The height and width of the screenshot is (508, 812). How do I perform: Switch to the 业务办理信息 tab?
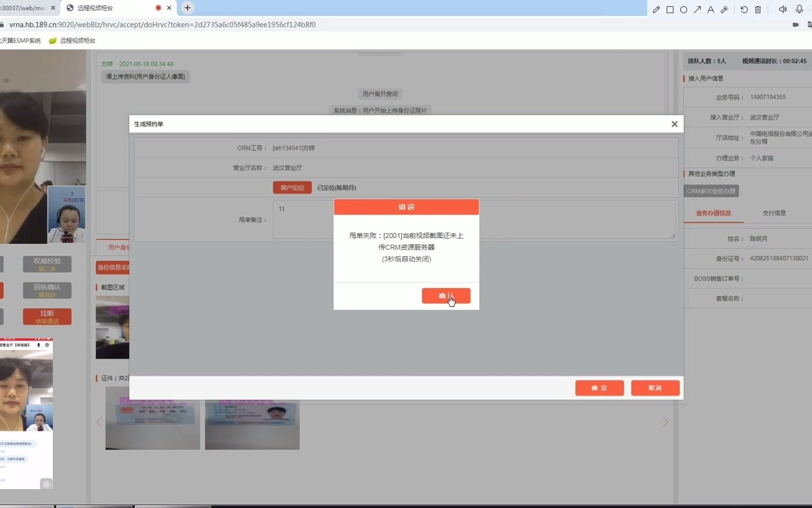(713, 213)
